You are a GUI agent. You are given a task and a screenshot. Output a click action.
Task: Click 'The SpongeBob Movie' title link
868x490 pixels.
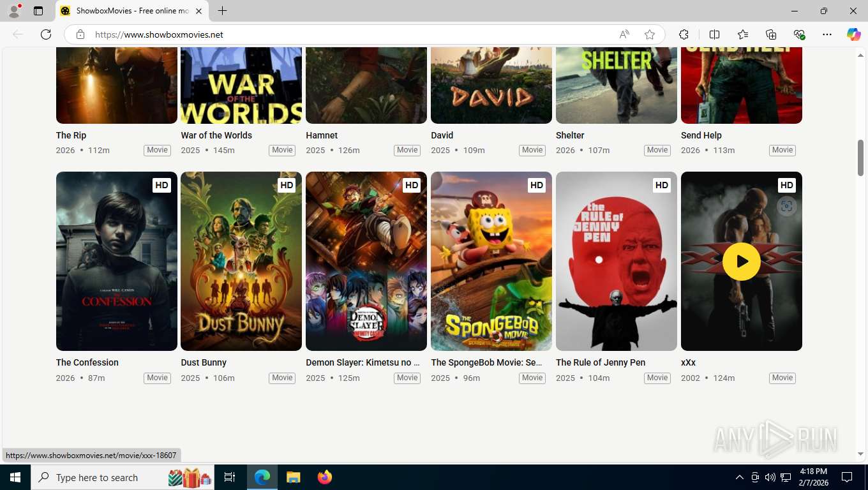486,362
